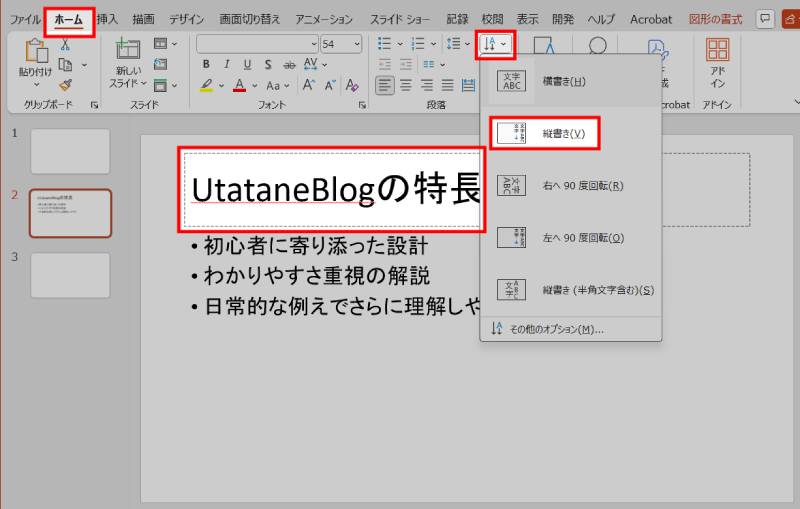Switch to the デザイン tab
The height and width of the screenshot is (509, 800).
(x=186, y=19)
